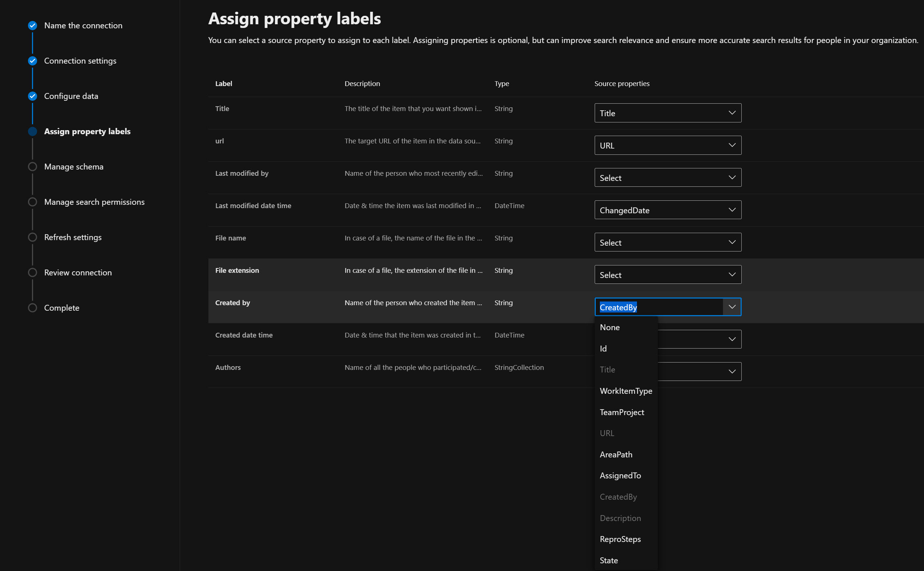The image size is (924, 571).
Task: Click the Configure data checkmark icon
Action: 32,96
